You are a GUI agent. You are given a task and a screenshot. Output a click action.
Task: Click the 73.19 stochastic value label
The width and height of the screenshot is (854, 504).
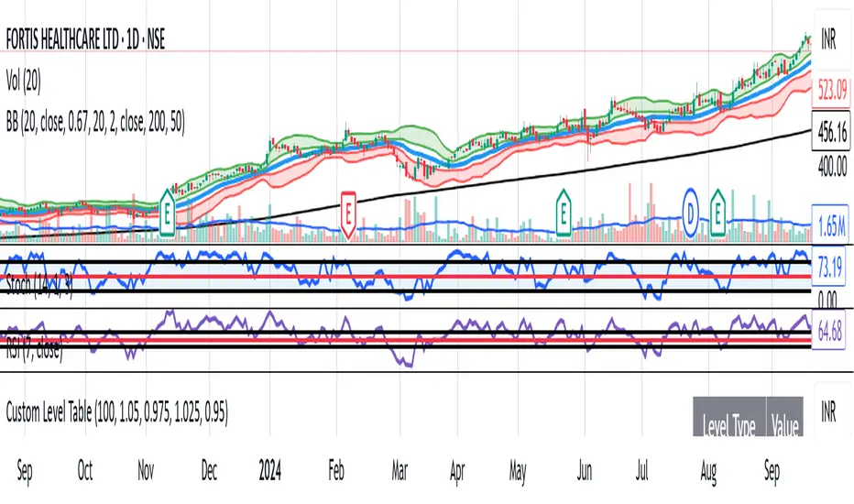[830, 268]
